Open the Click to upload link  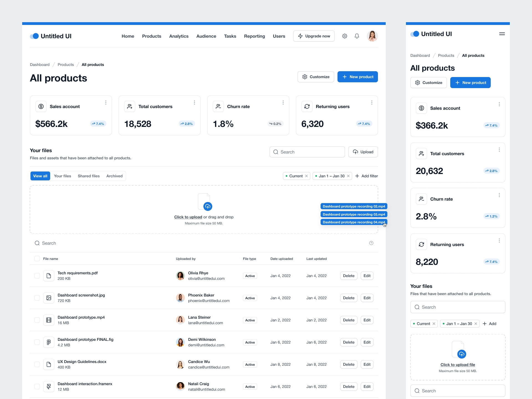(x=188, y=217)
